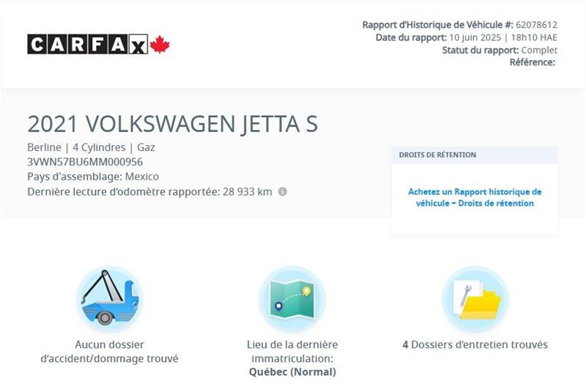Click the 'Aucun dossier d'accident/dommage trouvé' text

(109, 352)
